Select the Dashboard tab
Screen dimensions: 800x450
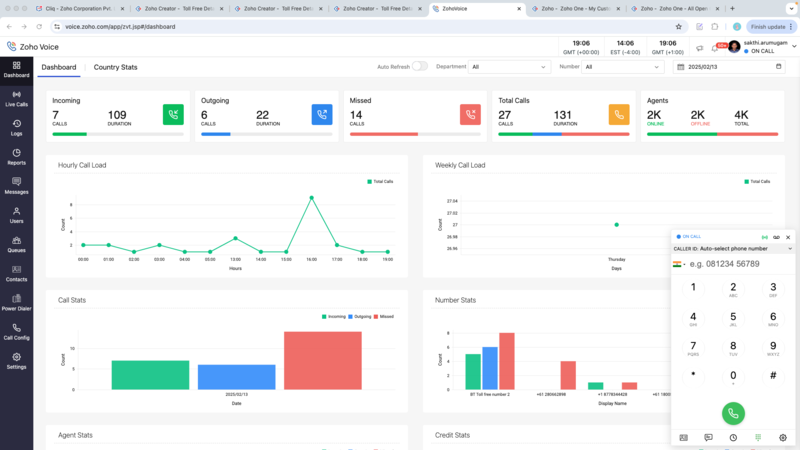click(x=58, y=67)
